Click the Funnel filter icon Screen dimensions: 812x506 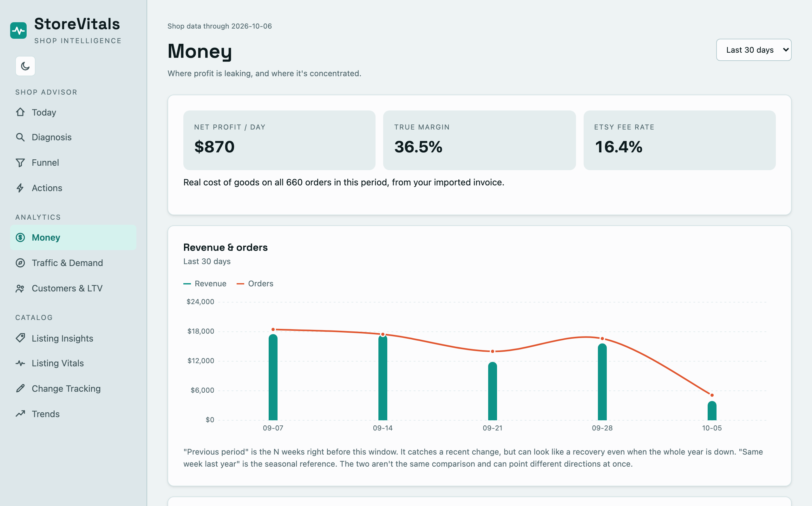(x=20, y=163)
